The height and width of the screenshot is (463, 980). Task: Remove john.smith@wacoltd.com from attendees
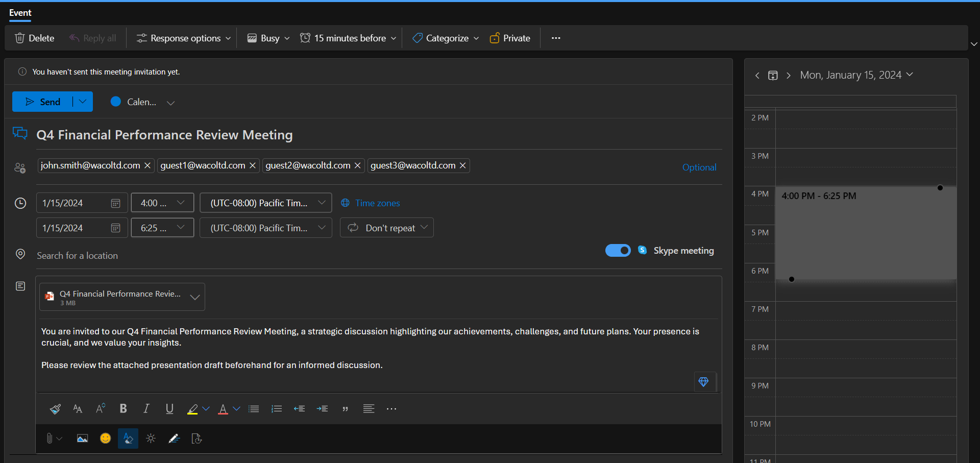(148, 165)
